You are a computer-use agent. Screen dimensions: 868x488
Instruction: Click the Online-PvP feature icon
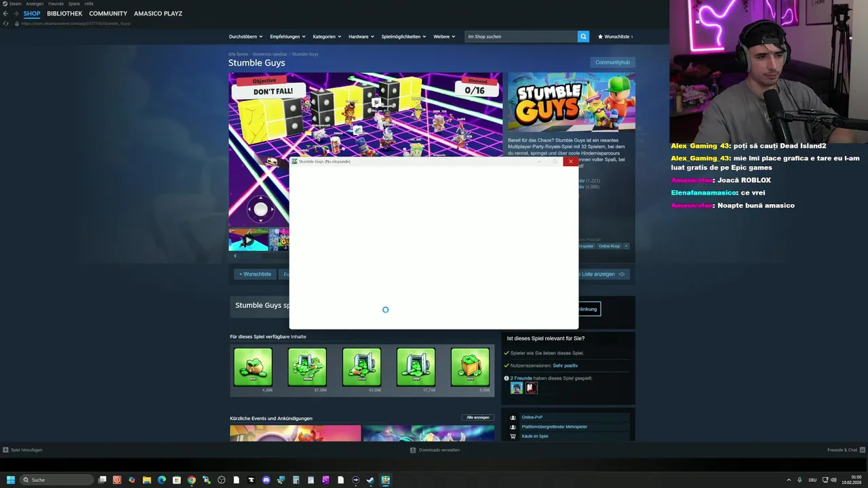513,418
